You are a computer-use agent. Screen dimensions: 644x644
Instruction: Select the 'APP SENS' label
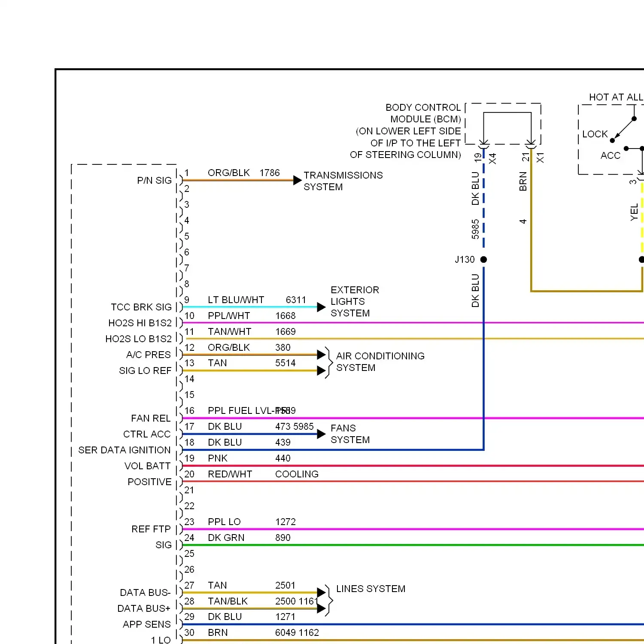pos(147,624)
